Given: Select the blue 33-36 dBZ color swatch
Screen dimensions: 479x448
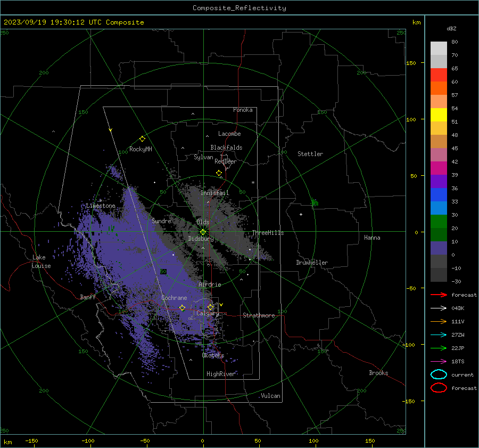Looking at the screenshot, I should tap(439, 195).
